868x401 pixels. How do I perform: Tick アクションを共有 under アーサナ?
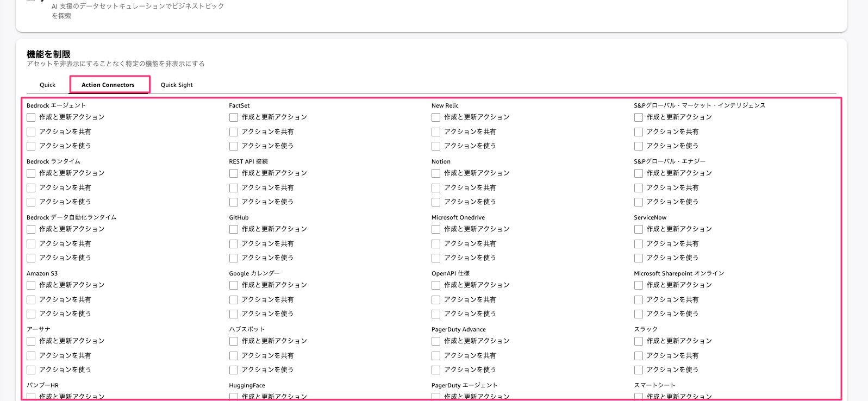click(31, 356)
